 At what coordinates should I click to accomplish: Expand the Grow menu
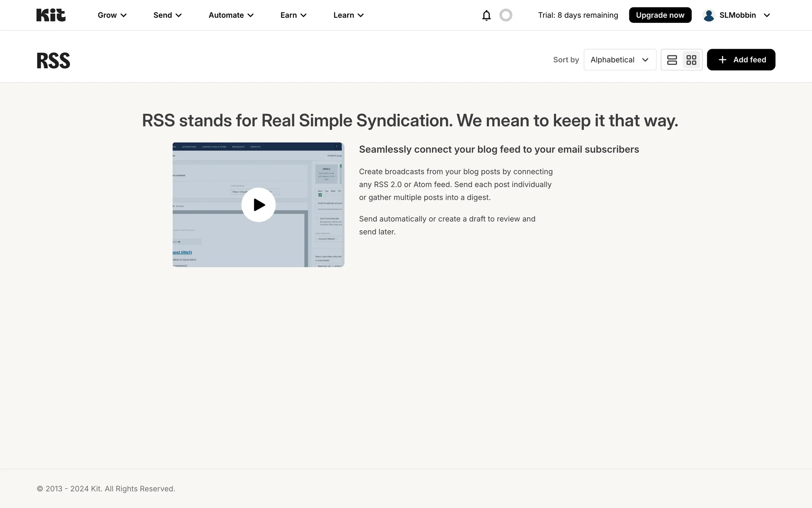pyautogui.click(x=112, y=15)
